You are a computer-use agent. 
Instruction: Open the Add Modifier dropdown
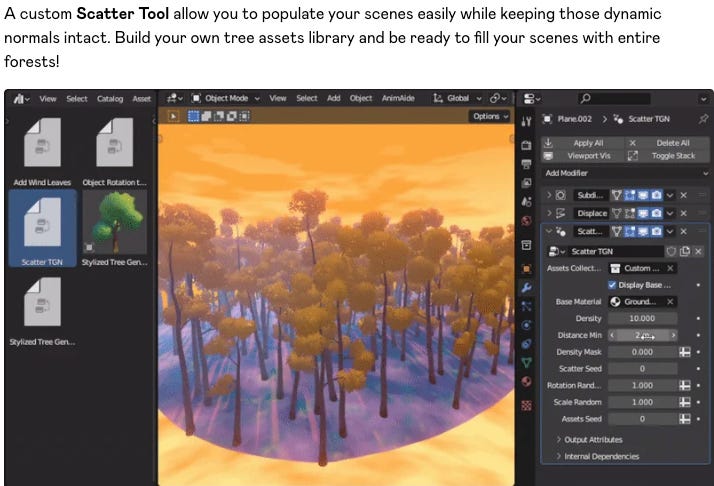click(625, 173)
